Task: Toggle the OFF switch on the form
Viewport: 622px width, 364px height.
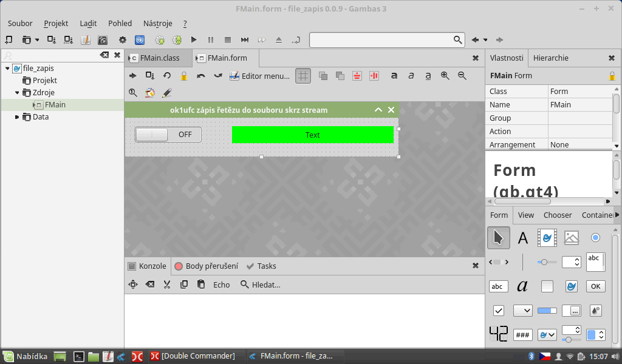Action: pos(168,135)
